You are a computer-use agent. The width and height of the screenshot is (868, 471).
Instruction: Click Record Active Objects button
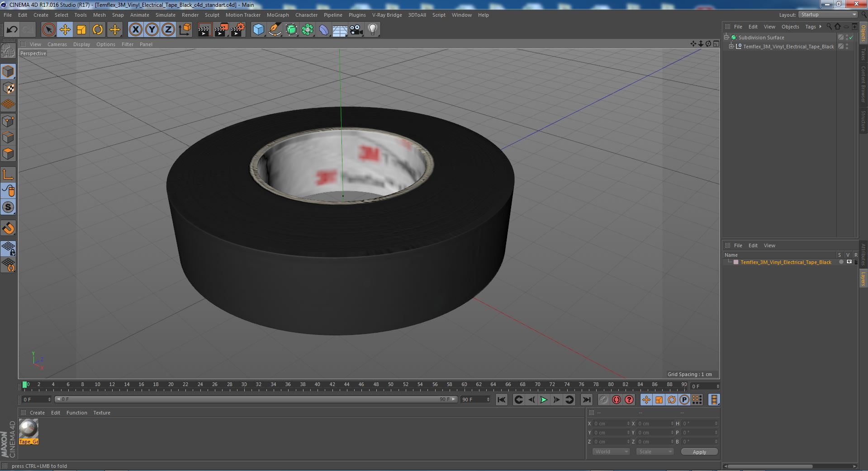pos(603,400)
